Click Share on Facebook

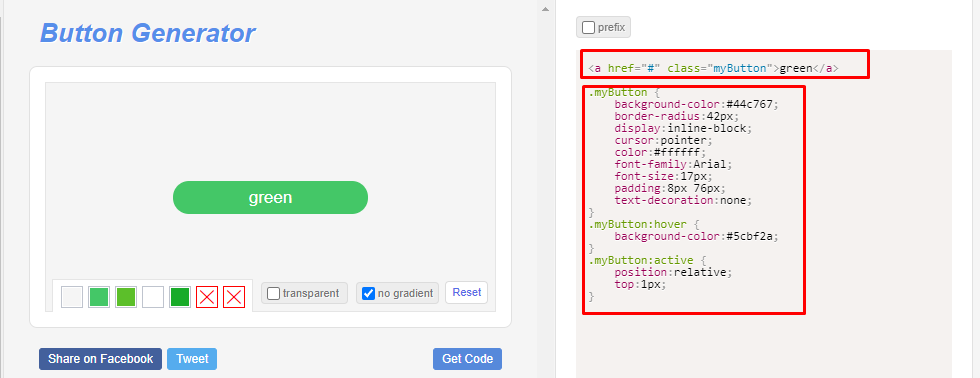pyautogui.click(x=101, y=359)
